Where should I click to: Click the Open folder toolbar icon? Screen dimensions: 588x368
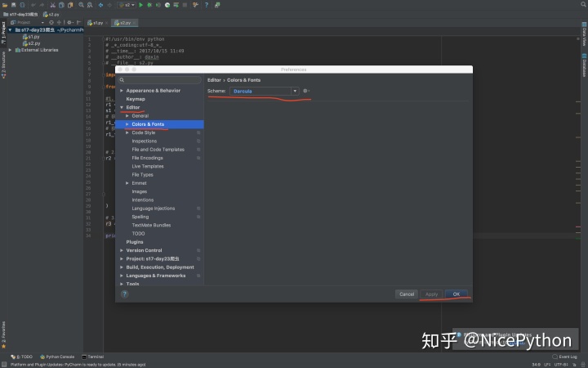click(5, 5)
